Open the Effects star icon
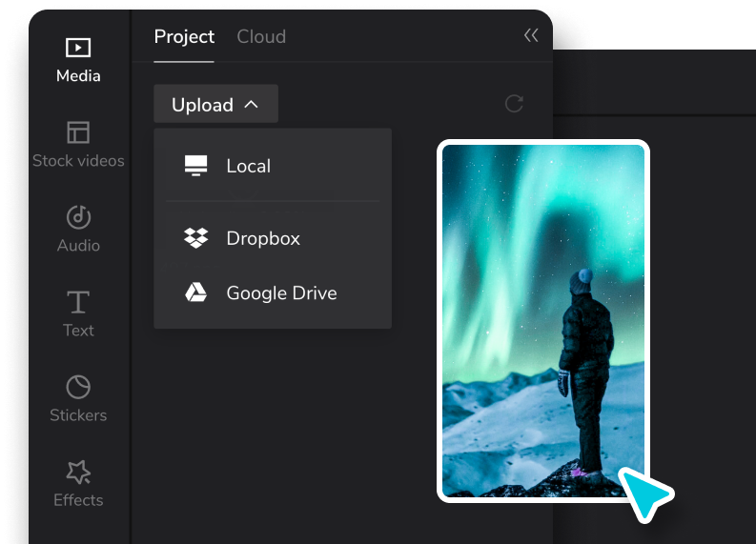This screenshot has height=544, width=756. click(x=78, y=472)
